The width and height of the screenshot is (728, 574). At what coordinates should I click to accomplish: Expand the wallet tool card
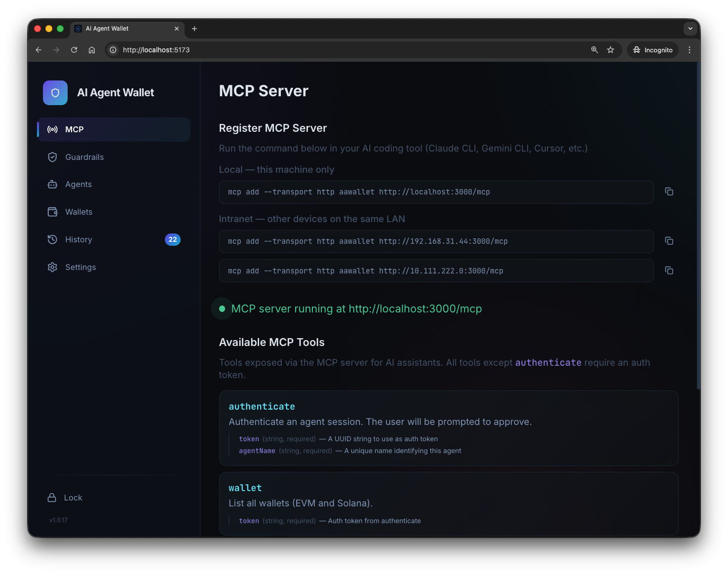[449, 503]
